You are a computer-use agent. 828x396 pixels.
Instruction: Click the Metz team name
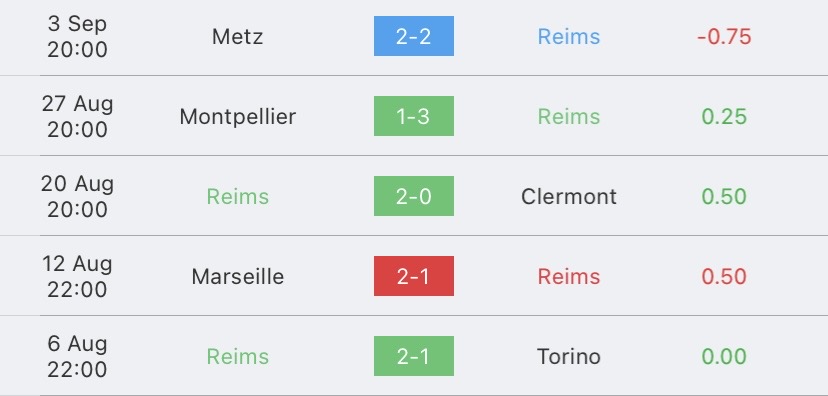[x=238, y=36]
